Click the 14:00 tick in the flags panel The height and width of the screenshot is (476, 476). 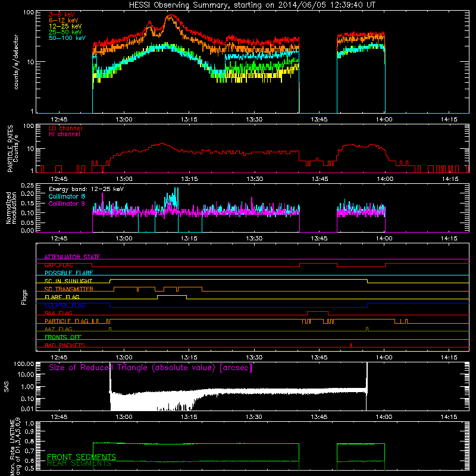(x=384, y=358)
